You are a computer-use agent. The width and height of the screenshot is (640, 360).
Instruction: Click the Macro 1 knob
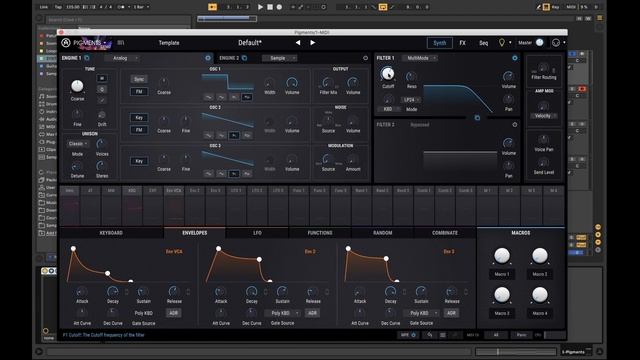502,256
